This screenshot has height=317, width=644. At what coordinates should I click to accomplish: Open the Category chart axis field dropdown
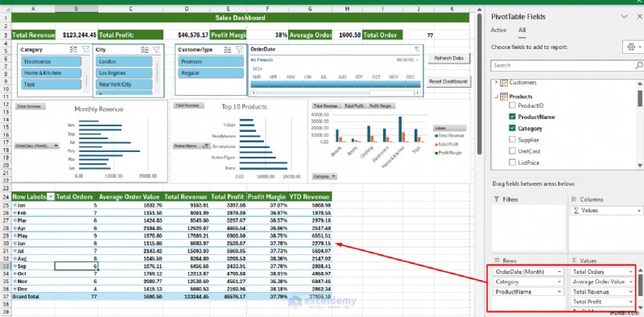tap(333, 176)
